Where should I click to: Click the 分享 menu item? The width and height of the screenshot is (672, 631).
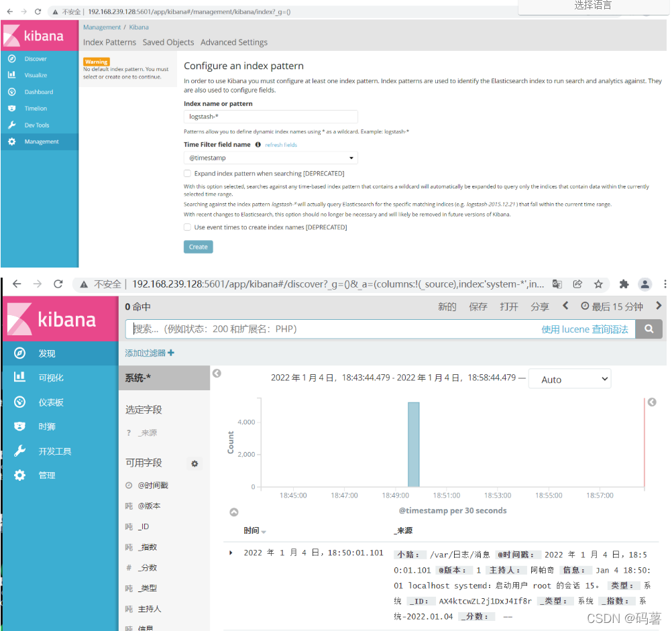pyautogui.click(x=540, y=306)
